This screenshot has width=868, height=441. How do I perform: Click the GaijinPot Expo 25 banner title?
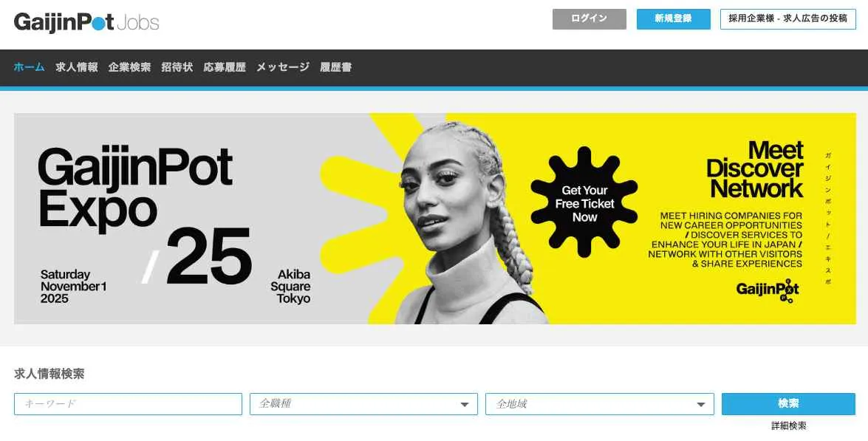tap(145, 215)
